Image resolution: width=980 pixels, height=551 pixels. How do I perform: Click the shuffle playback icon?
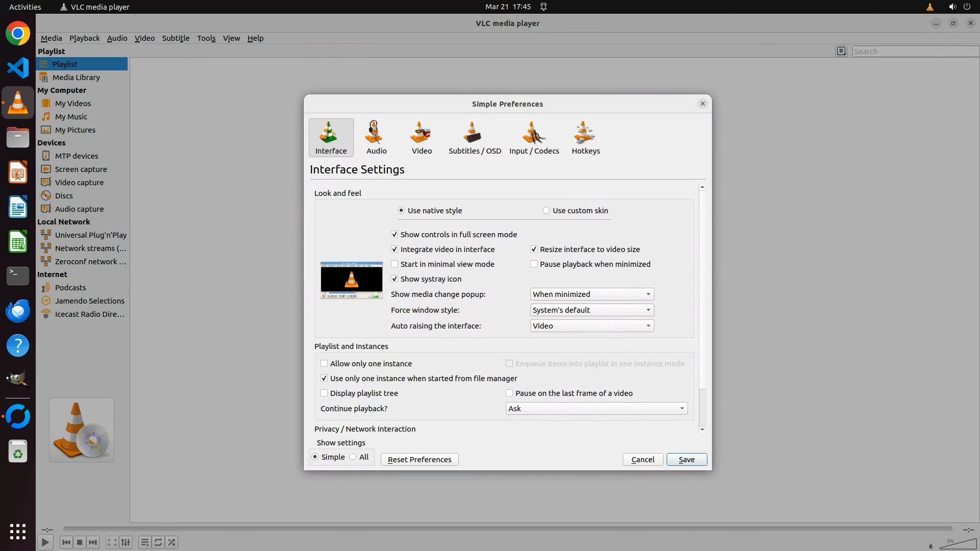click(x=172, y=542)
